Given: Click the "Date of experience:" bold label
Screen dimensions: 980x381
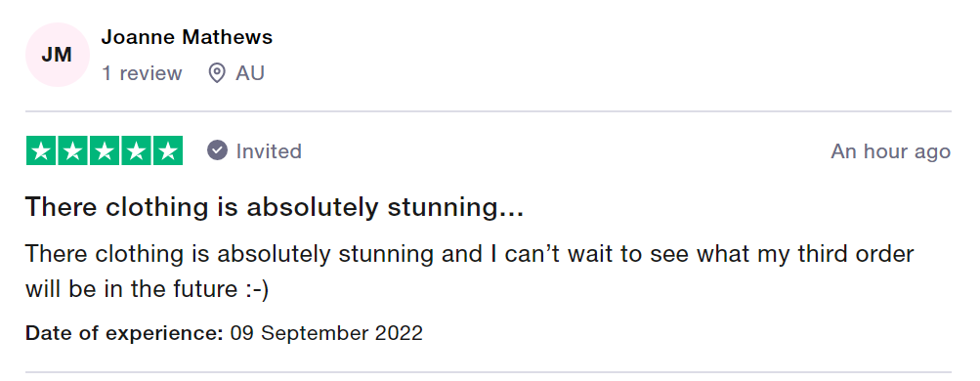Looking at the screenshot, I should [x=124, y=333].
